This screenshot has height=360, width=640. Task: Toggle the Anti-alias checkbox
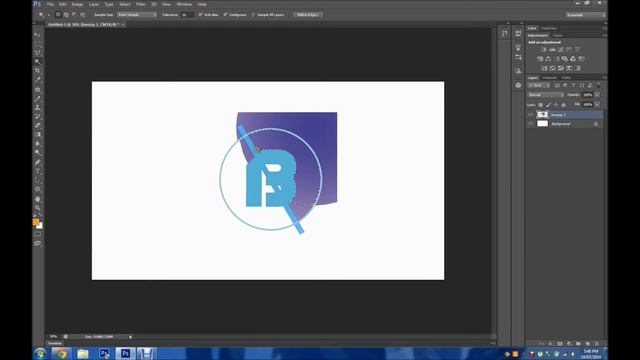click(200, 15)
